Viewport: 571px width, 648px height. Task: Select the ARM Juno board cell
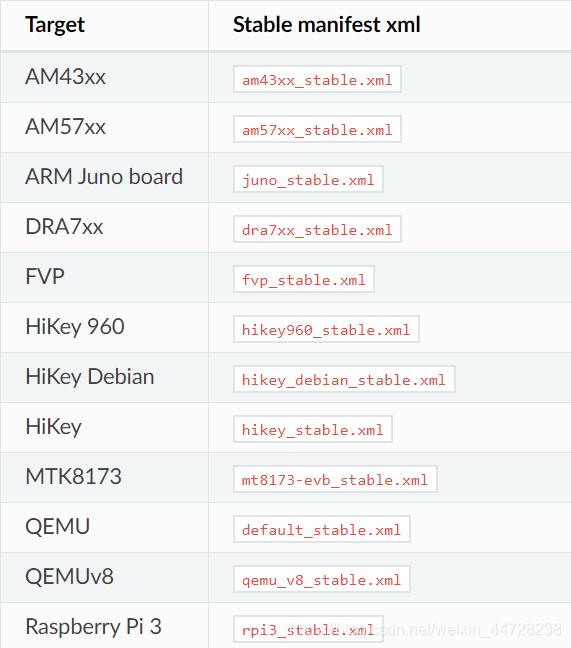[x=104, y=177]
